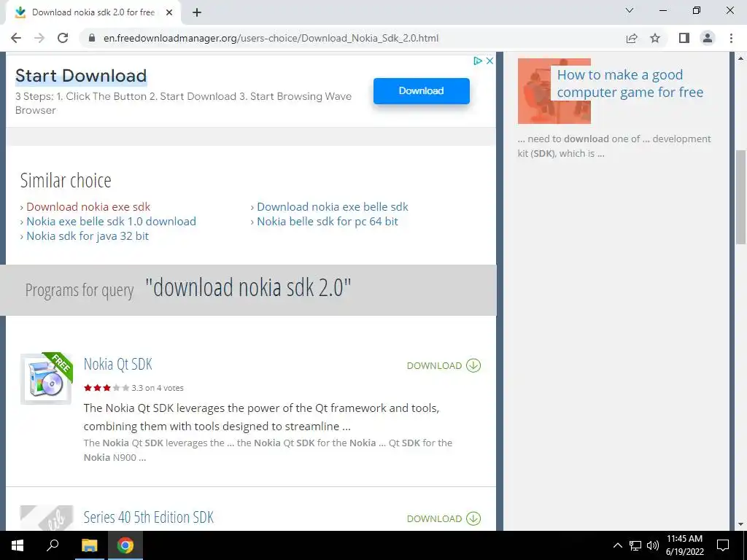Image resolution: width=747 pixels, height=560 pixels.
Task: Open volume control tray icon
Action: point(653,545)
